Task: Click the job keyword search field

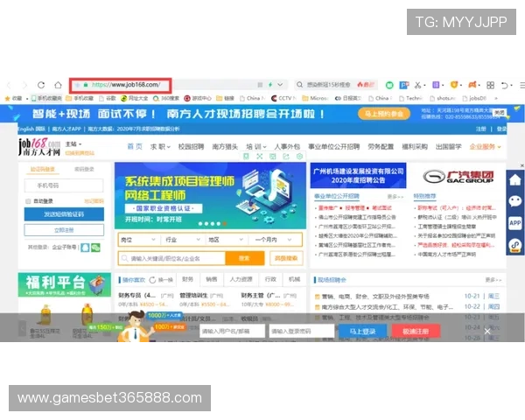Action: tap(171, 259)
